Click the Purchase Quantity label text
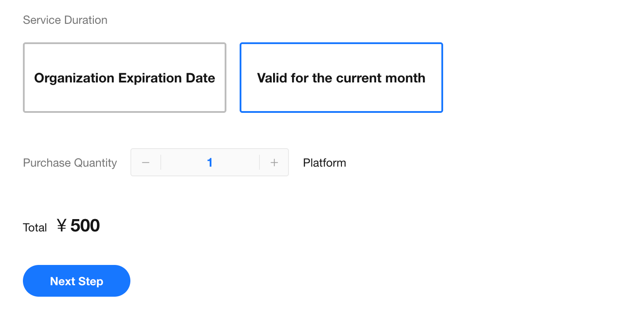This screenshot has width=644, height=313. pos(70,163)
